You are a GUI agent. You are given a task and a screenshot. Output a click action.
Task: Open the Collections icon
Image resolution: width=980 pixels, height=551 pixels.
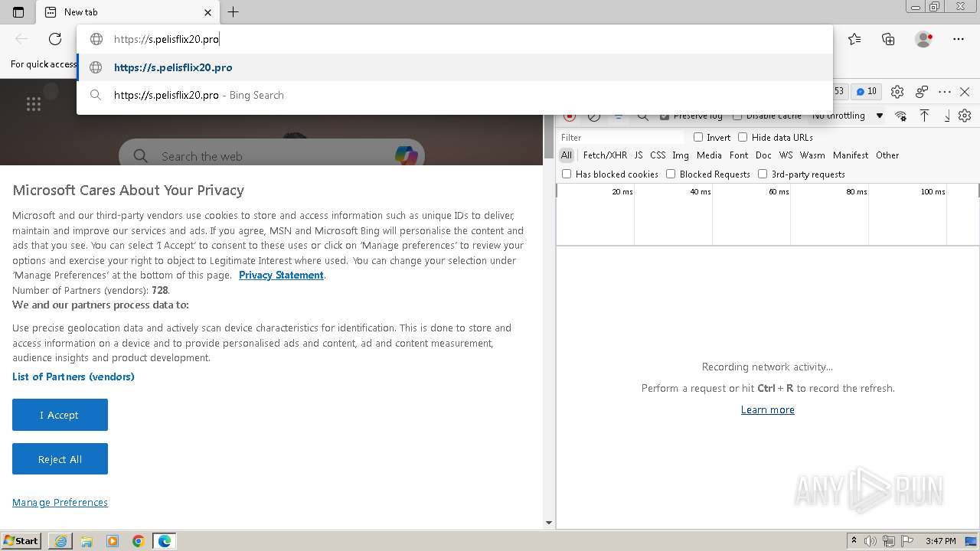888,39
